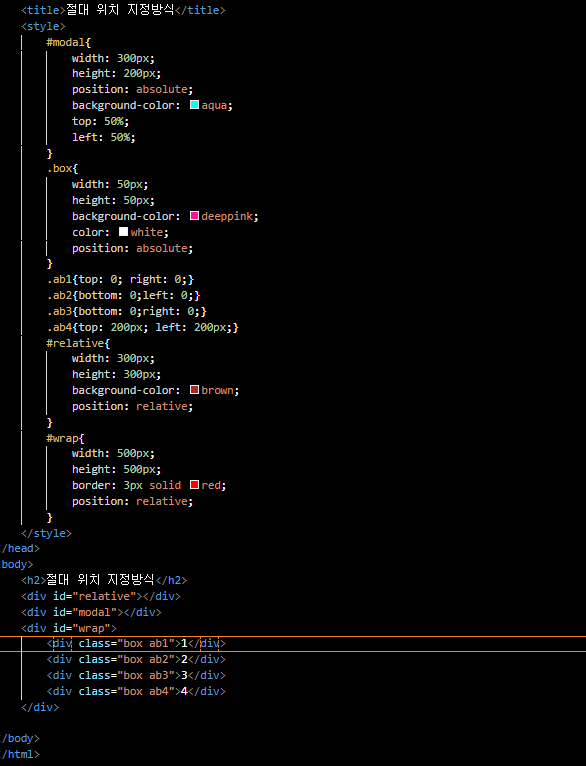Click the div id="modal" line
Image resolution: width=586 pixels, height=766 pixels.
coord(91,612)
